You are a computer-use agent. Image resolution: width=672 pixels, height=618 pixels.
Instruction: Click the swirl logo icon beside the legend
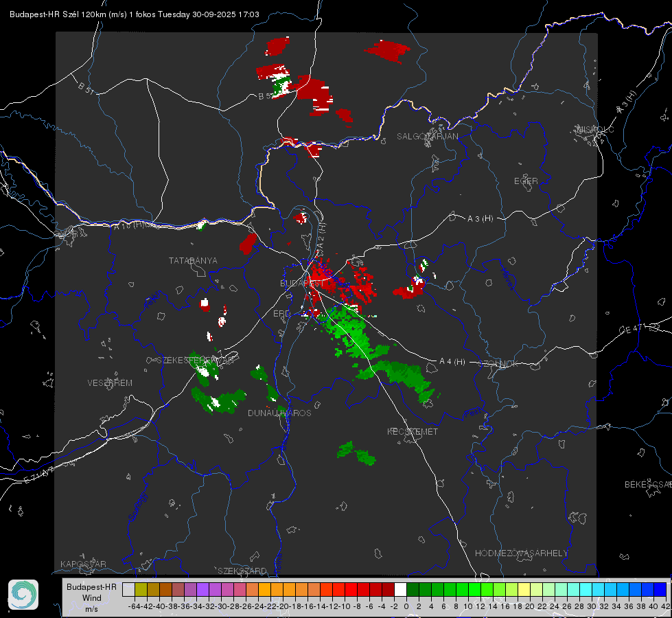click(x=23, y=595)
